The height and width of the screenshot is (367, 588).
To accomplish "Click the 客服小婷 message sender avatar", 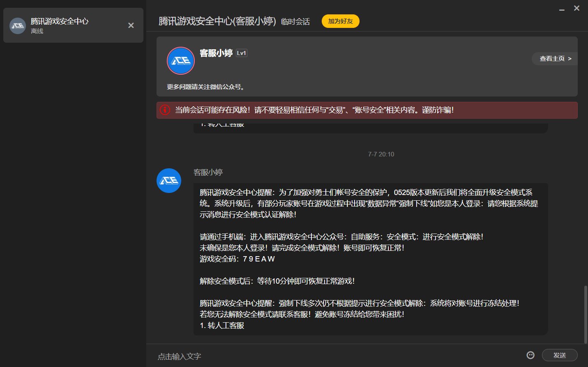I will coord(169,181).
